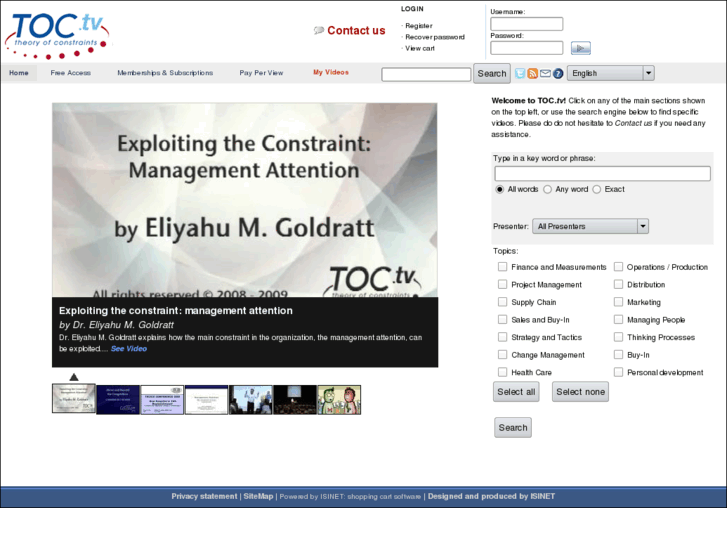Enable the Supply Chain topic

pyautogui.click(x=502, y=302)
